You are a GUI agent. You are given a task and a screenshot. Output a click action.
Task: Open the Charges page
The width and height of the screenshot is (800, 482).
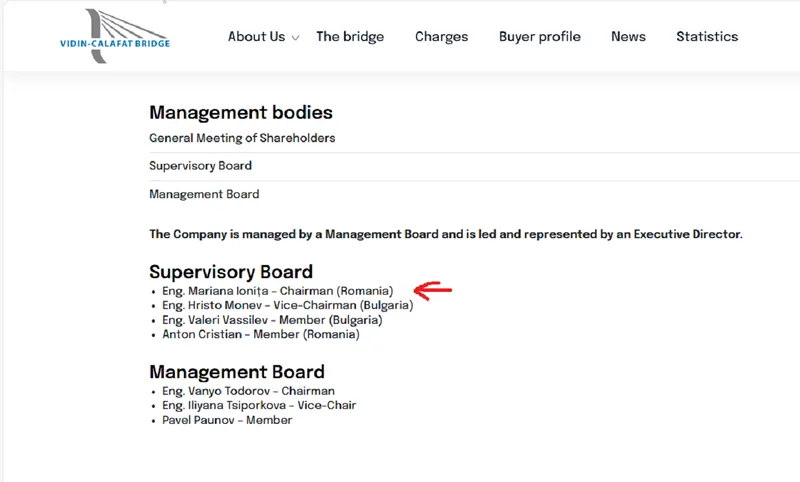pyautogui.click(x=441, y=37)
